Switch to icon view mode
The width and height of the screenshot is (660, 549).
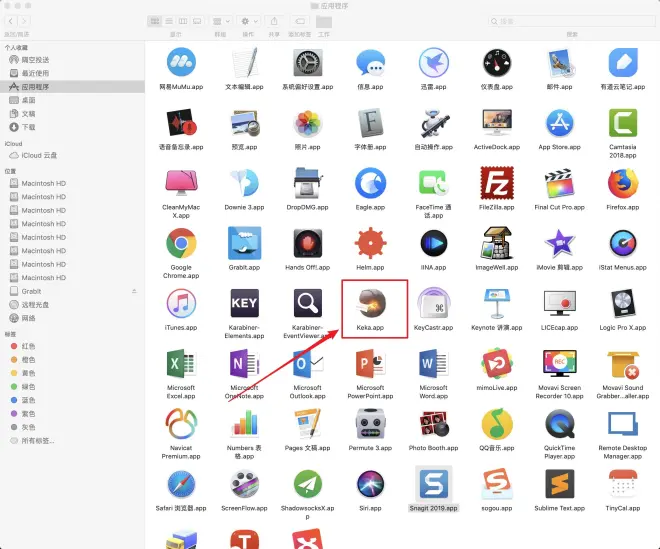point(155,21)
